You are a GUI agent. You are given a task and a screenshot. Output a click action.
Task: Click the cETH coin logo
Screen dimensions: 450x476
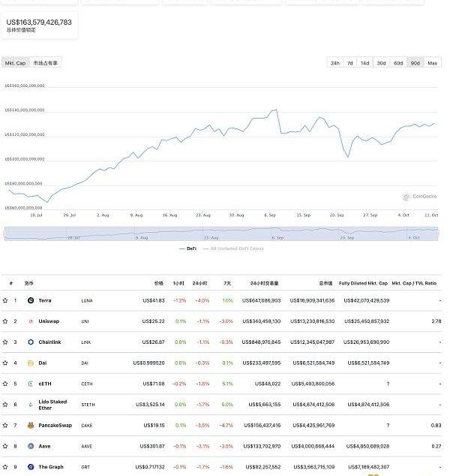point(31,384)
